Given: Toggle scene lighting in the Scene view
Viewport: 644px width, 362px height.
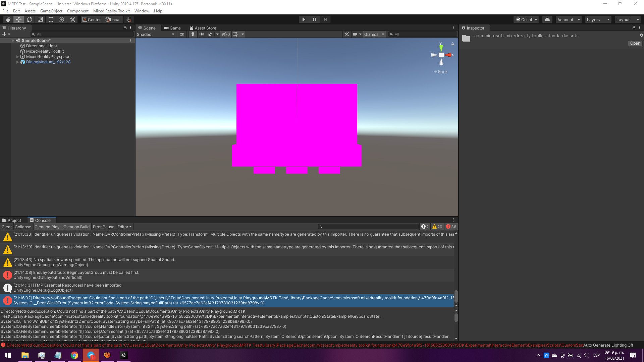Looking at the screenshot, I should point(193,34).
